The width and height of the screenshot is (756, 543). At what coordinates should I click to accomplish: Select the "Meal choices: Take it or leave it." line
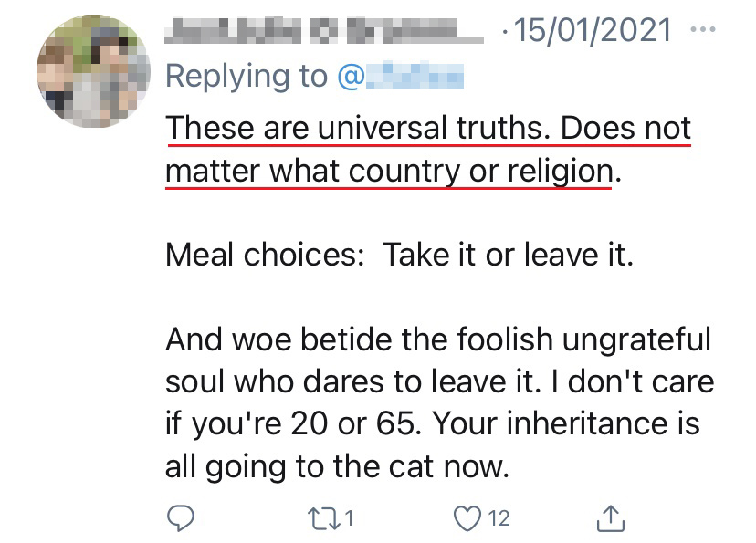399,255
